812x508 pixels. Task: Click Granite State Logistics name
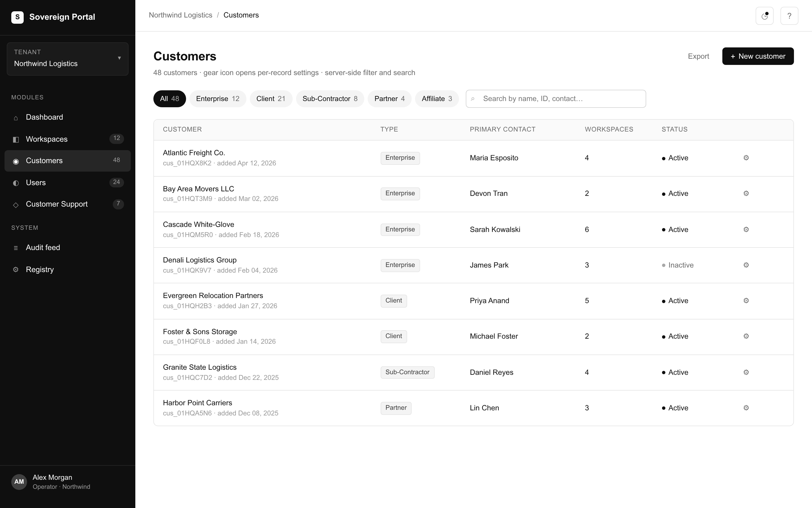click(x=200, y=367)
